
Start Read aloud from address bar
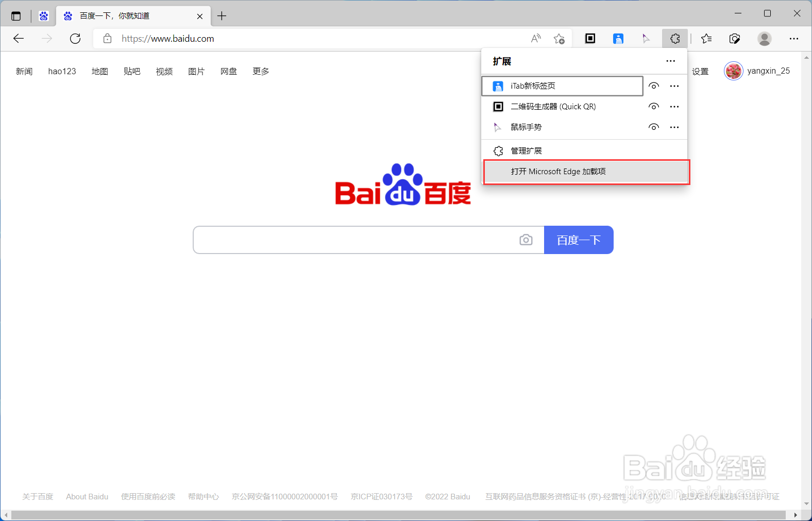[x=536, y=39]
